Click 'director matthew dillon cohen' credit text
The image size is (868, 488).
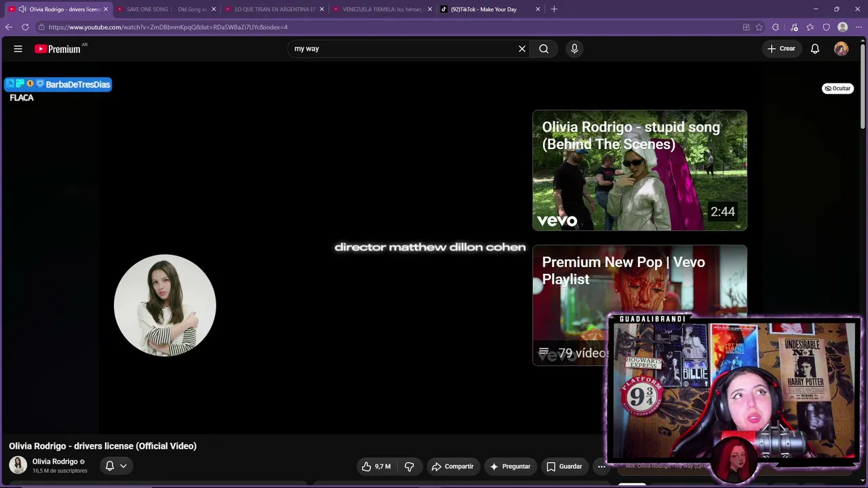[430, 247]
